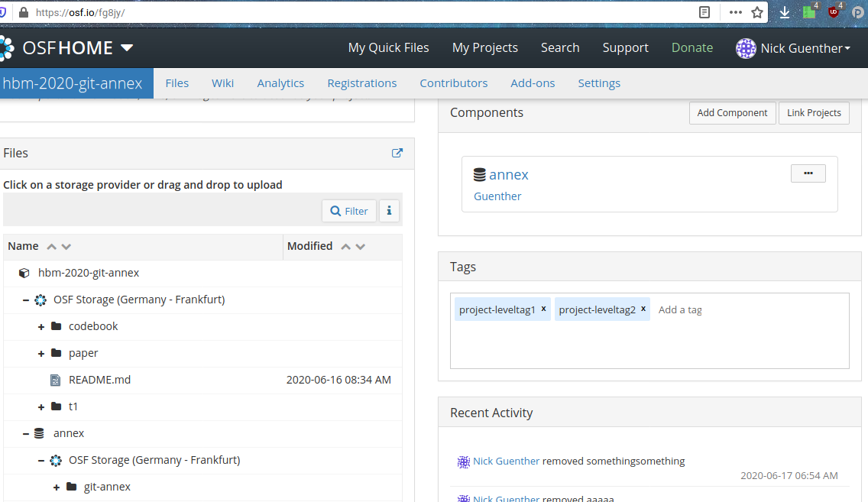The image size is (868, 502).
Task: Open the Registrations tab
Action: tap(362, 83)
